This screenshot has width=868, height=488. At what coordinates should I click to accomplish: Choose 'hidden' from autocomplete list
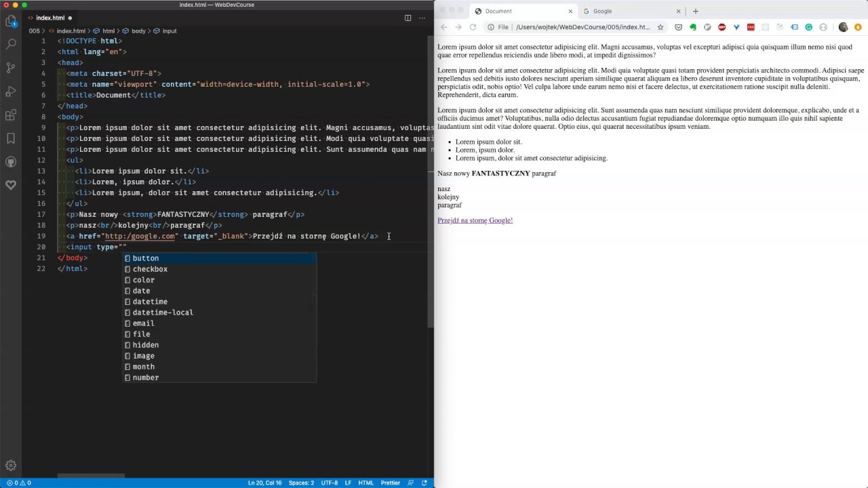coord(219,345)
